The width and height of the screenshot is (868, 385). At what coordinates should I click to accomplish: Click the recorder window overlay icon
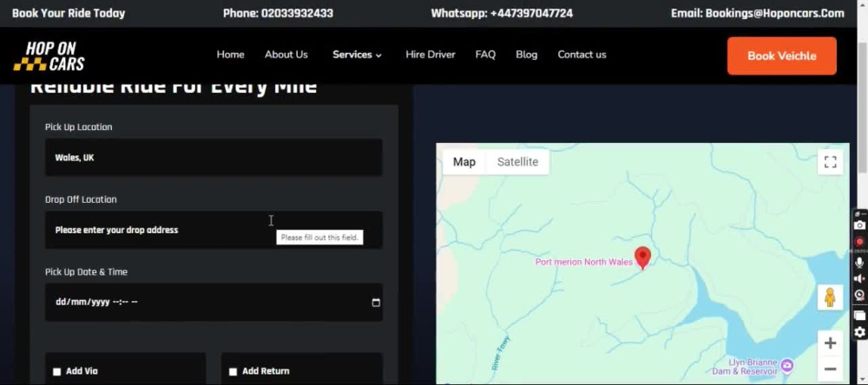click(x=859, y=316)
